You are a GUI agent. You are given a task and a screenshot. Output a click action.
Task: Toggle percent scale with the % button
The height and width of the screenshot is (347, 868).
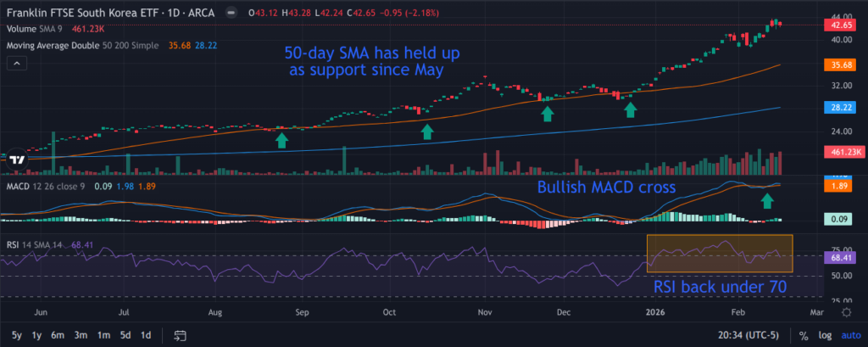[x=804, y=334]
